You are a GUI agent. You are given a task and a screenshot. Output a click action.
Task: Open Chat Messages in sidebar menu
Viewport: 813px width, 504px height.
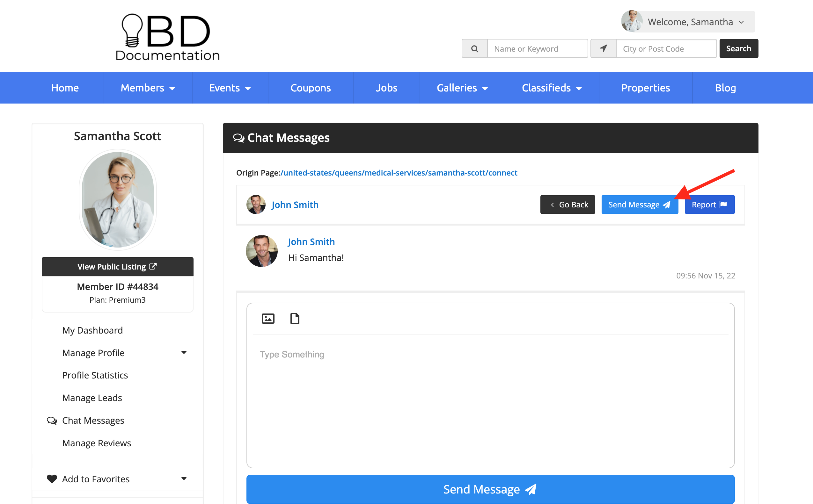(x=93, y=420)
